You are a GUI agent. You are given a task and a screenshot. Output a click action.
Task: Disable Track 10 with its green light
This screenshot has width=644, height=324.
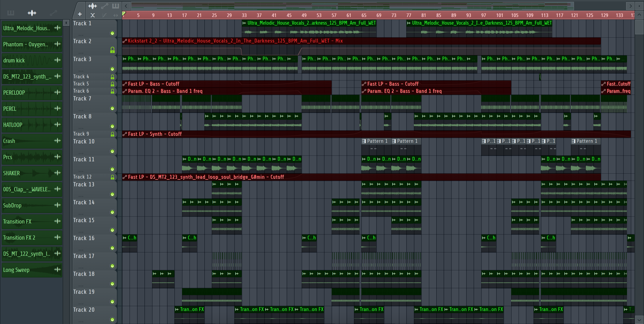(x=112, y=151)
